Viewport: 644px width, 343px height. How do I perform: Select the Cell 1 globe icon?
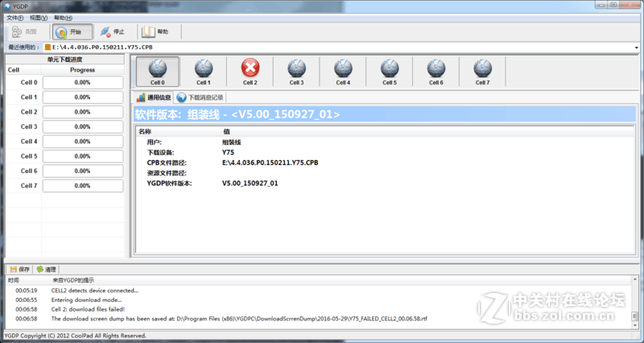[x=204, y=72]
